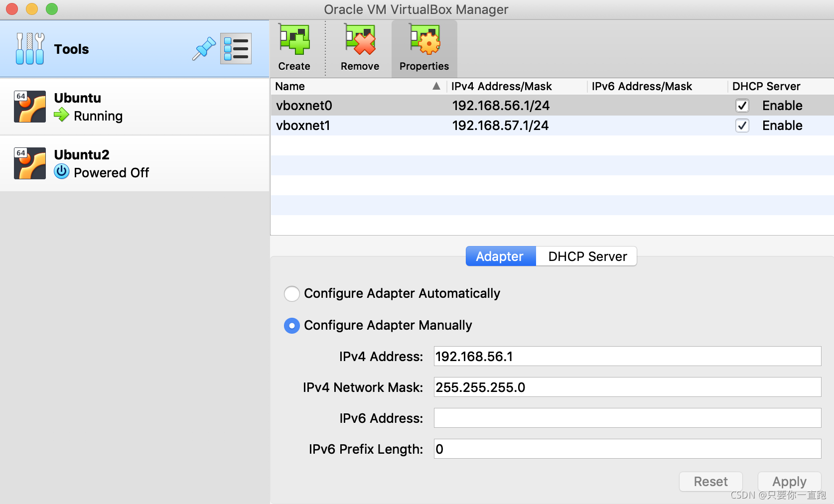Select Configure Adapter Automatically radio button
Viewport: 834px width, 504px height.
[x=292, y=294]
